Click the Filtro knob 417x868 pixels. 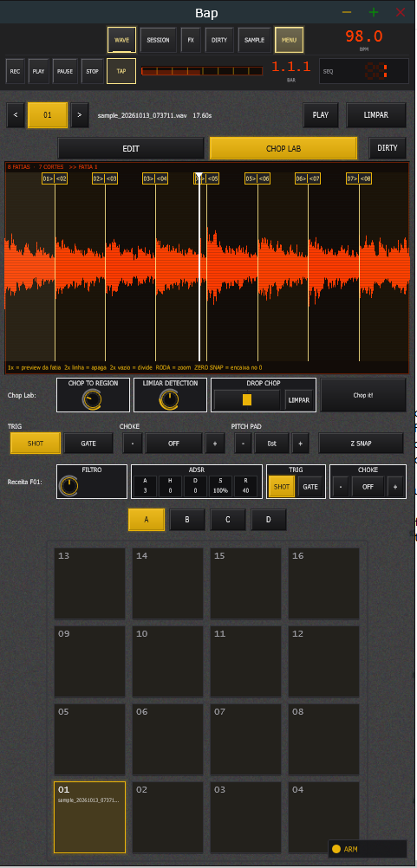[68, 486]
